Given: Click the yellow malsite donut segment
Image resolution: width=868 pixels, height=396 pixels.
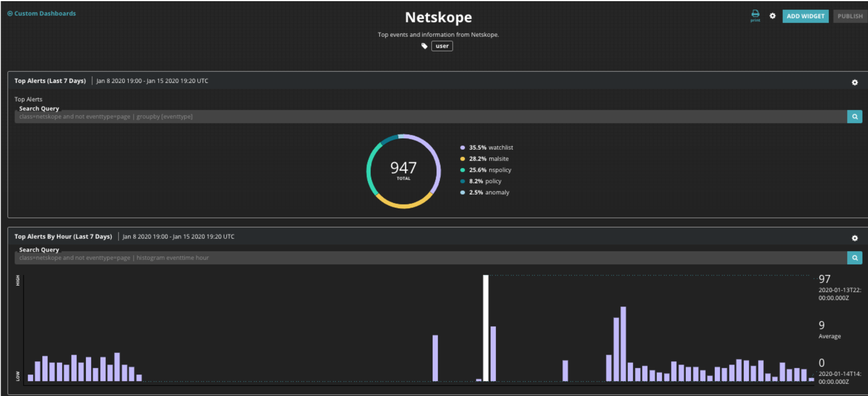Looking at the screenshot, I should (x=404, y=206).
